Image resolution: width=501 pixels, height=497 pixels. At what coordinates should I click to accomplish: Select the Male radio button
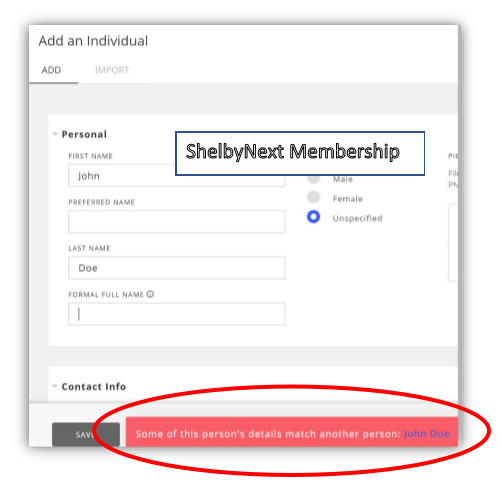click(313, 179)
